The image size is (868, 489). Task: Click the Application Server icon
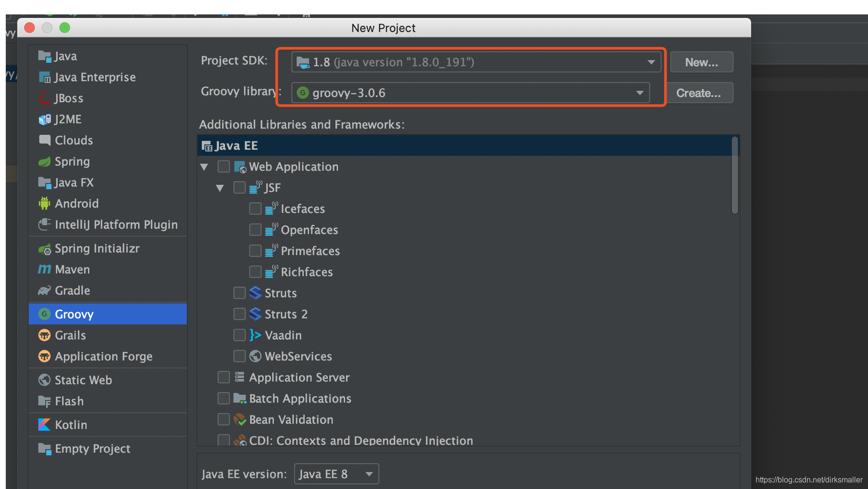tap(239, 378)
